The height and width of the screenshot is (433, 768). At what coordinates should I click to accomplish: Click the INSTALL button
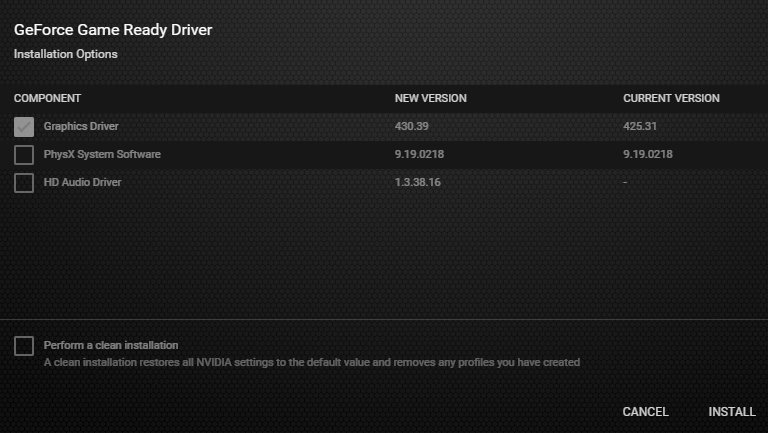(732, 412)
